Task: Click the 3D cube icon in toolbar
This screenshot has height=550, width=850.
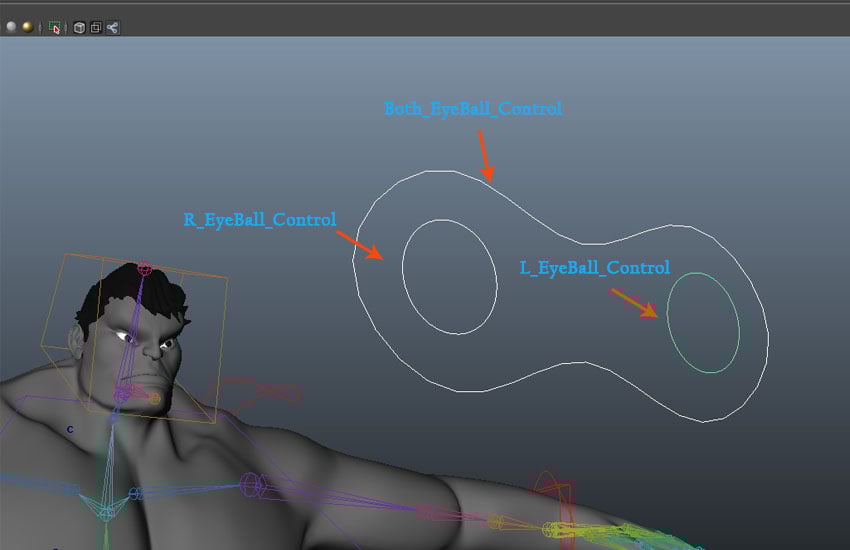Action: pyautogui.click(x=79, y=28)
